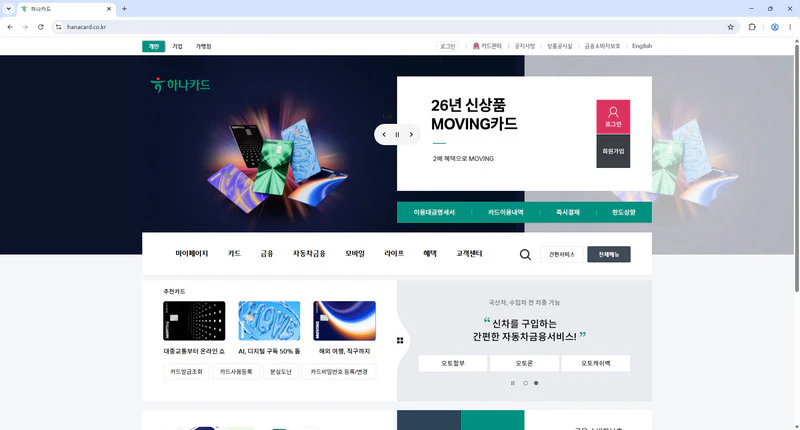Click the 오토론 button

[x=524, y=363]
